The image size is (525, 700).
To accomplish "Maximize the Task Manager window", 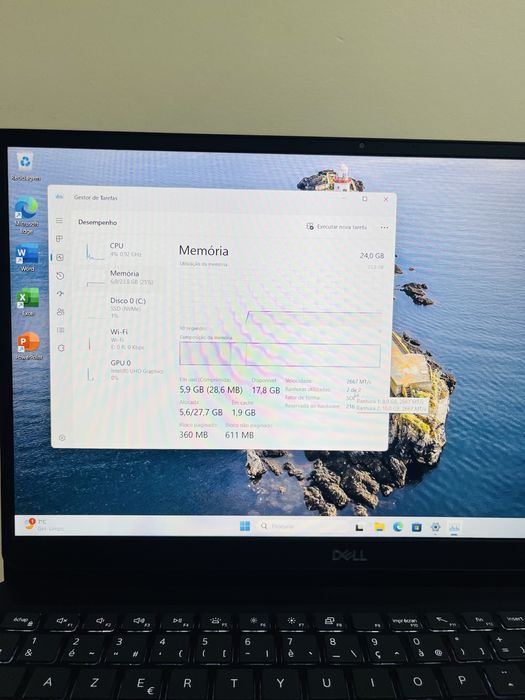I will (365, 199).
